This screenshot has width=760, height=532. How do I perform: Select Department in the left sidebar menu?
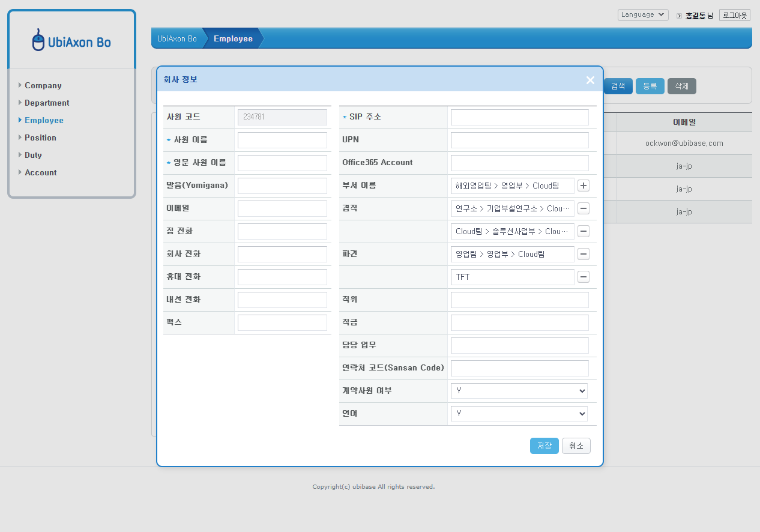(46, 103)
